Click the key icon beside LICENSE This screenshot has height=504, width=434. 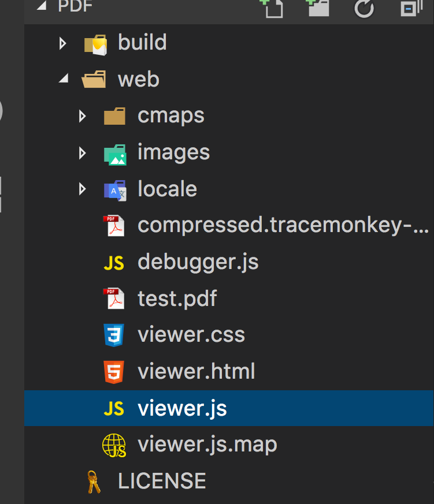point(94,481)
